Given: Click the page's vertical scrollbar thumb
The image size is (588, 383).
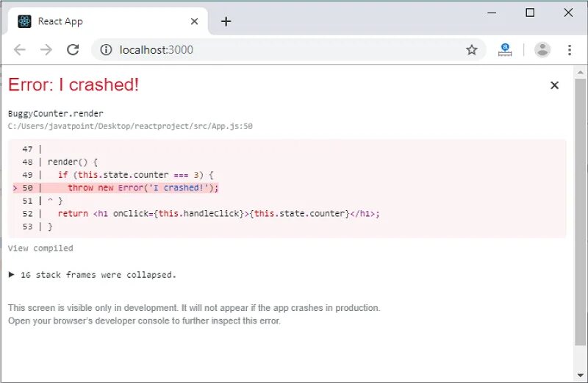Looking at the screenshot, I should [580, 212].
